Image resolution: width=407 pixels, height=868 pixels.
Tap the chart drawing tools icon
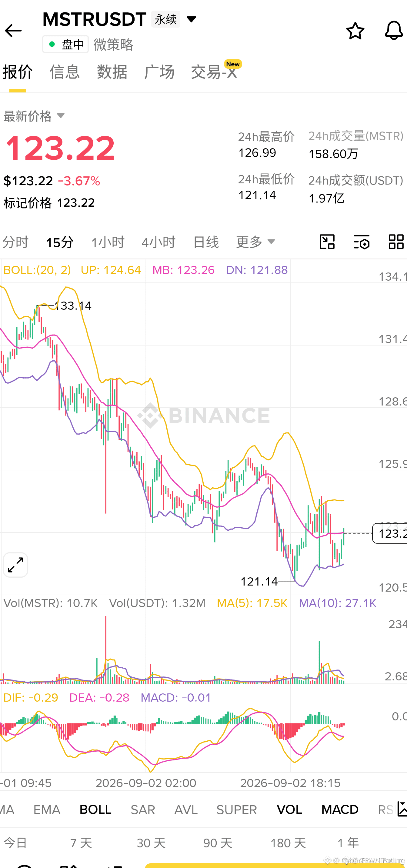(x=327, y=242)
